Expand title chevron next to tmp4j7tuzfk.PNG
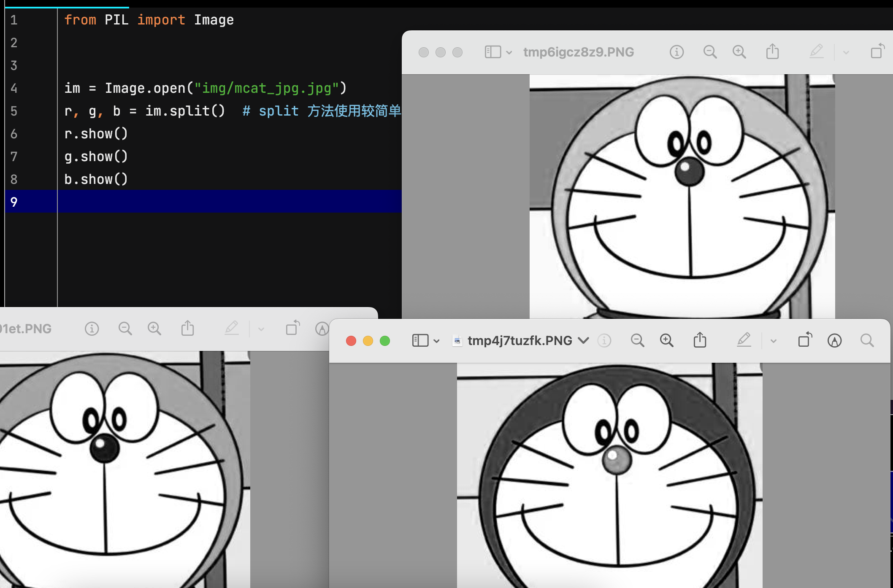Image resolution: width=893 pixels, height=588 pixels. coord(583,340)
